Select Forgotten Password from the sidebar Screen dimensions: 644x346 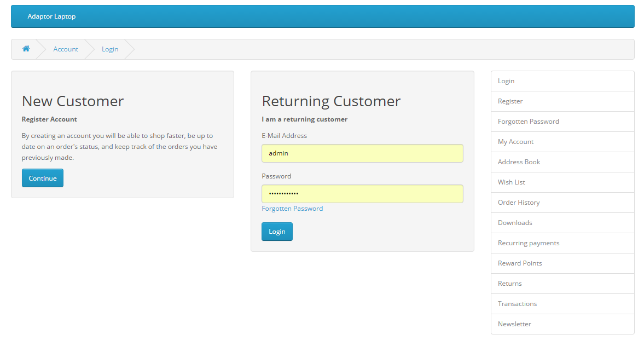point(529,121)
